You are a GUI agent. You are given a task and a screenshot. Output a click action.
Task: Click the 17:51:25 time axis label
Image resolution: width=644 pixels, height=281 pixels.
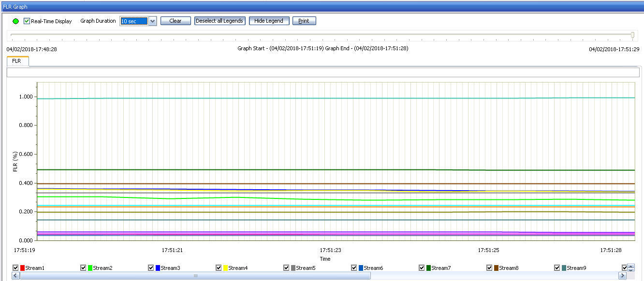[x=488, y=250]
